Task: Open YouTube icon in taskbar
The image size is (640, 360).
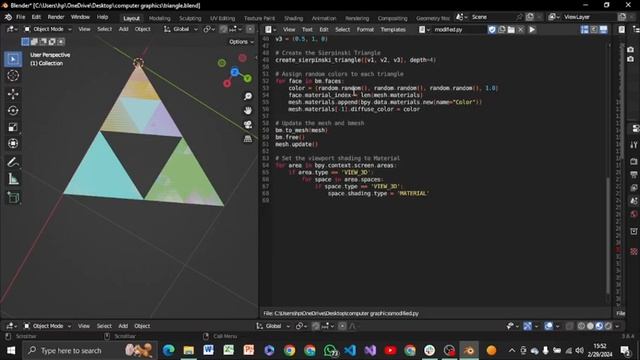Action: coord(390,350)
